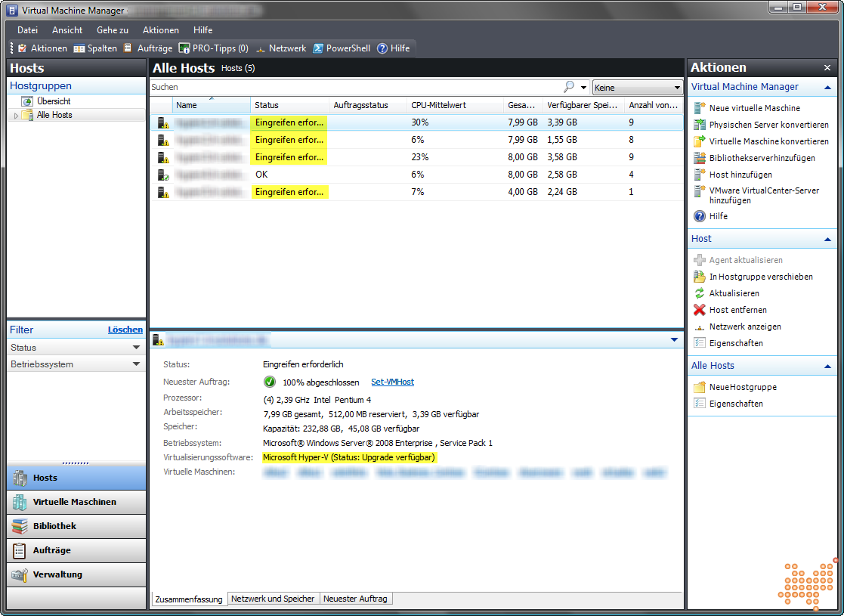Switch to the Neuester Auftrag tab
This screenshot has height=616, width=844.
click(355, 599)
